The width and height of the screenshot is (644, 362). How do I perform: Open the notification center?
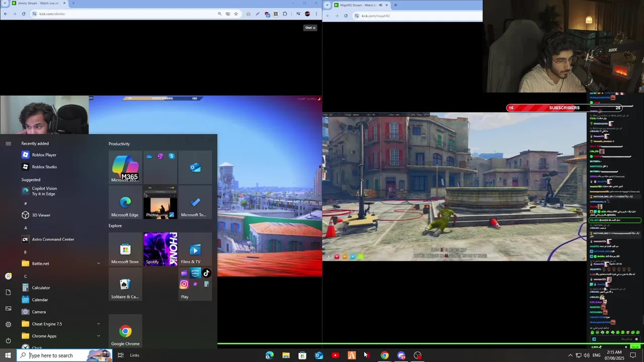pos(633,355)
